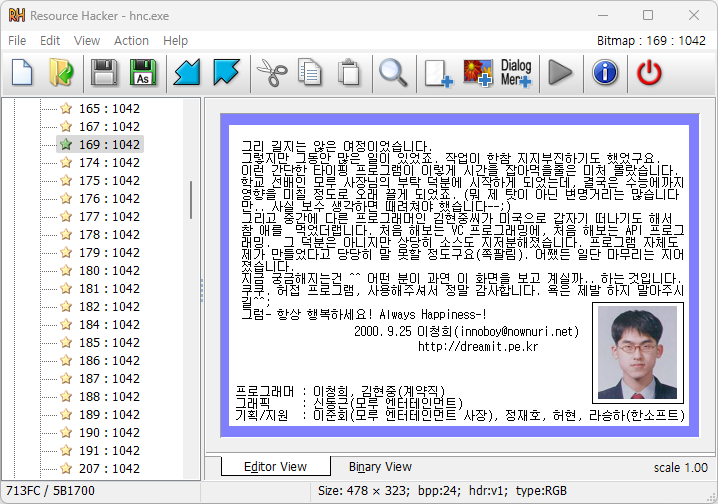Click the Size: 478 × 323 status entry

[x=363, y=491]
